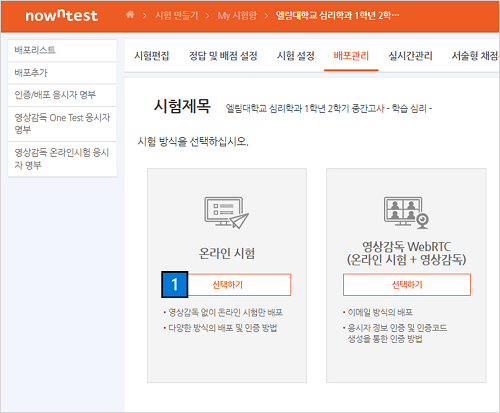Switch to the 시험편집 tab
Screen dimensions: 500x413
click(152, 56)
